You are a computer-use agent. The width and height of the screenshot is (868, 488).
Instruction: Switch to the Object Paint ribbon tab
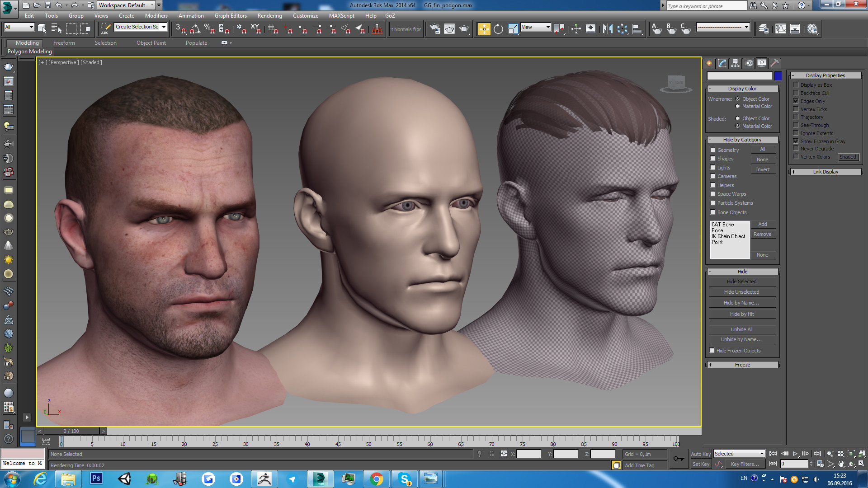click(151, 42)
